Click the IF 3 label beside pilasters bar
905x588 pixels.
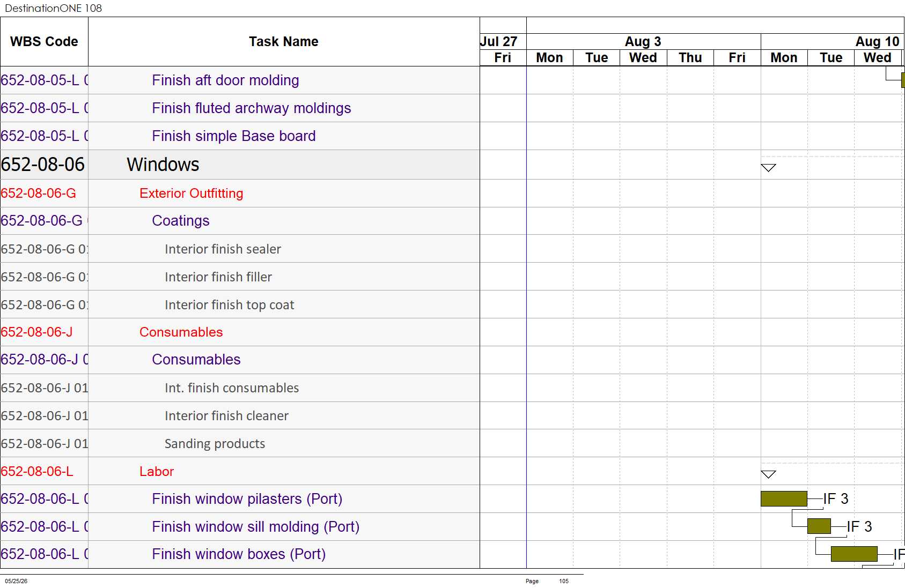836,498
